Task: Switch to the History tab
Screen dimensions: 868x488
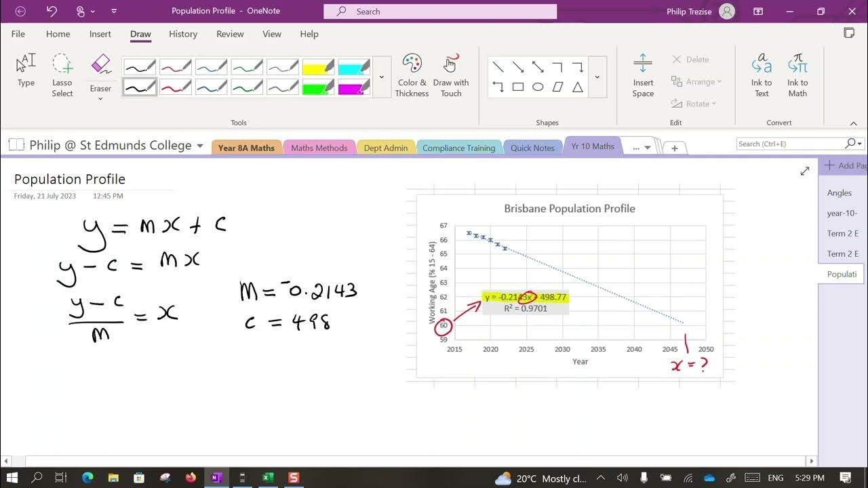Action: click(x=183, y=34)
